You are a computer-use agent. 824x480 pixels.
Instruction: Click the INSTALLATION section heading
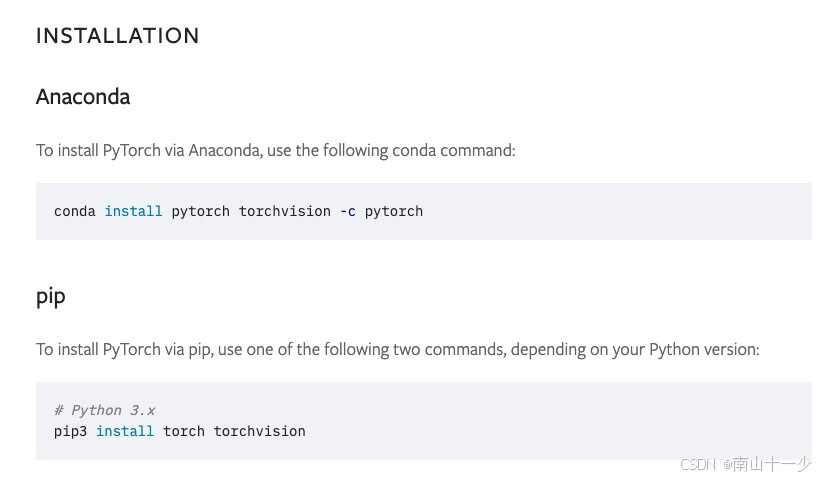click(x=118, y=36)
